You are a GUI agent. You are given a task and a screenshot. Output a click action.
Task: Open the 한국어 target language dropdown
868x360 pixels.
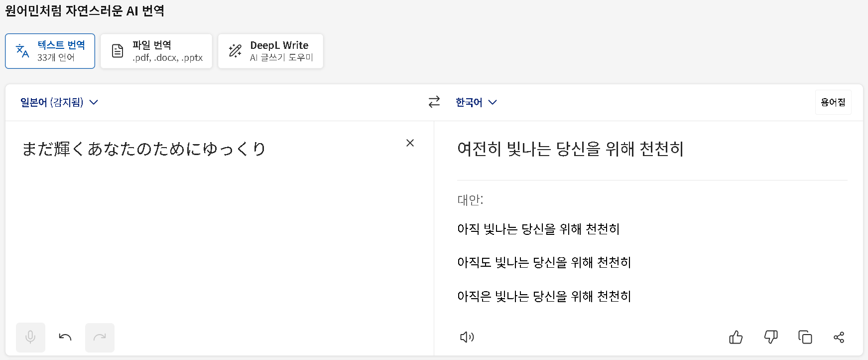click(476, 102)
